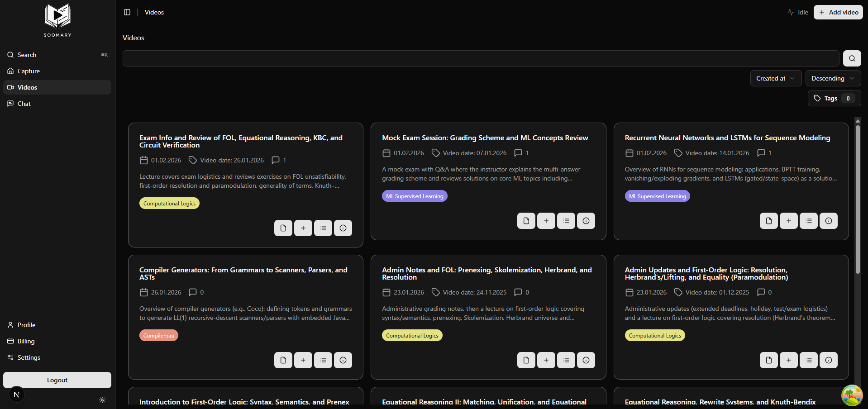Viewport: 868px width, 409px height.
Task: Click the plus icon on Mock Exam Session card
Action: click(x=546, y=221)
